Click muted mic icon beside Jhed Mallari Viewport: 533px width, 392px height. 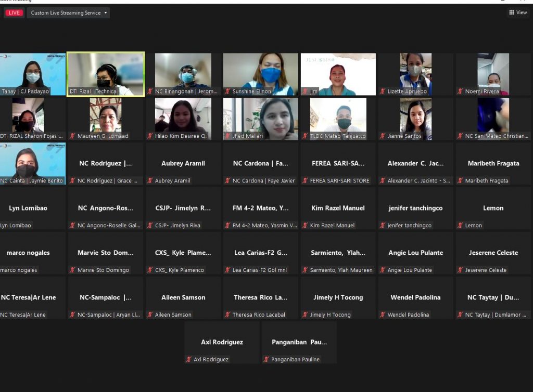[227, 136]
